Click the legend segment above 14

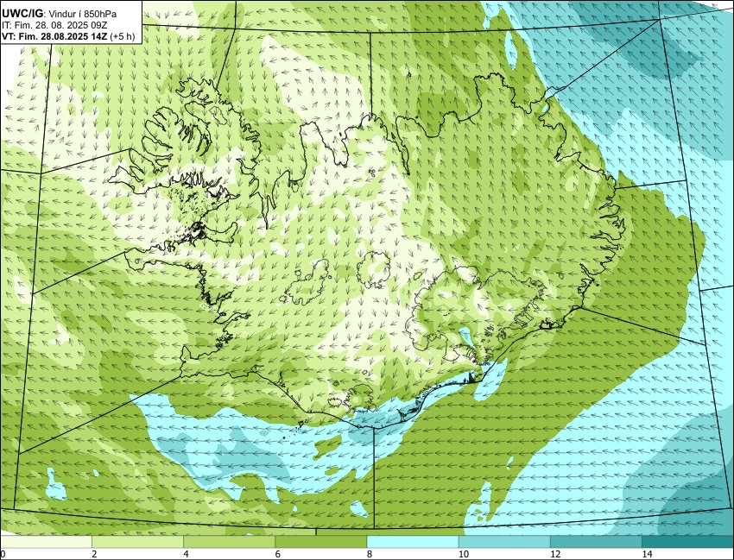687,542
